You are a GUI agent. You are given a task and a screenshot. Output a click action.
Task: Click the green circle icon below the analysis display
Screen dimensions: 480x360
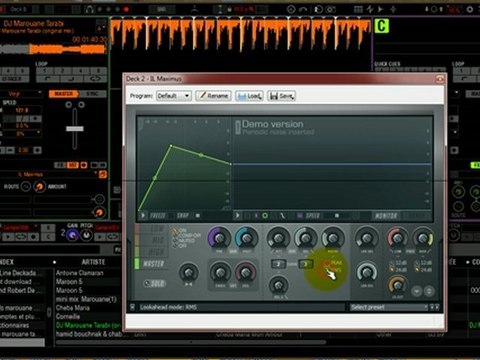click(265, 216)
